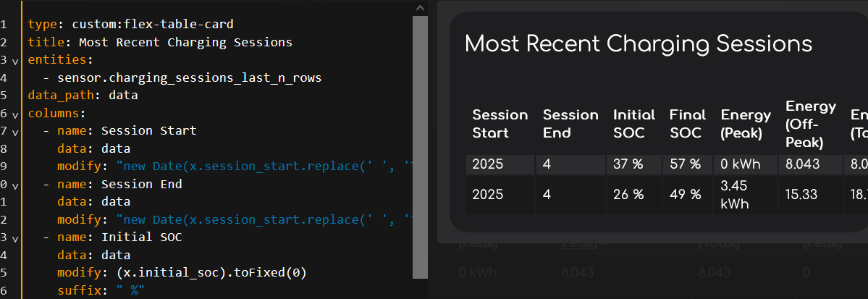Screen dimensions: 868x299
Task: Click the editor scrollbar up arrow
Action: click(420, 7)
